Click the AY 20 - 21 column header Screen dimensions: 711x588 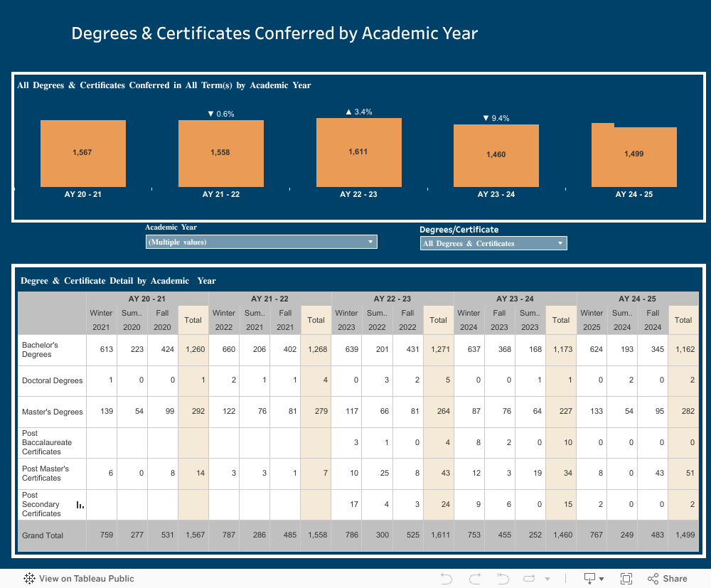click(x=146, y=299)
